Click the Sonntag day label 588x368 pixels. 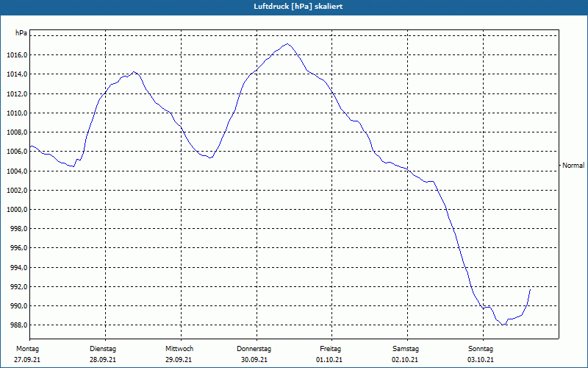(481, 349)
